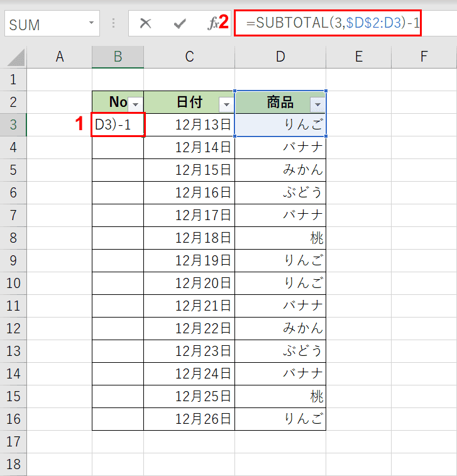Image resolution: width=457 pixels, height=476 pixels.
Task: Select column A header
Action: tap(60, 57)
